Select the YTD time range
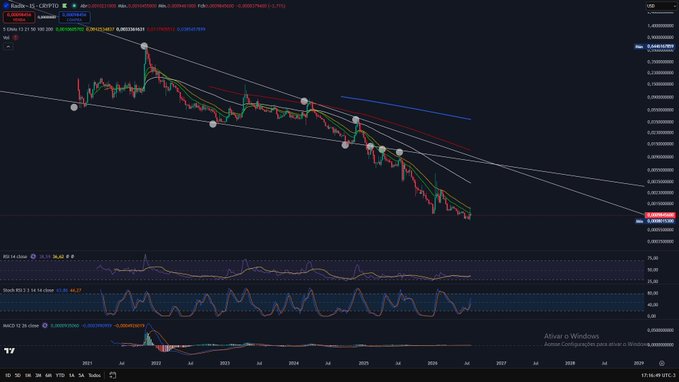Screen dimensions: 679x382 pos(60,375)
